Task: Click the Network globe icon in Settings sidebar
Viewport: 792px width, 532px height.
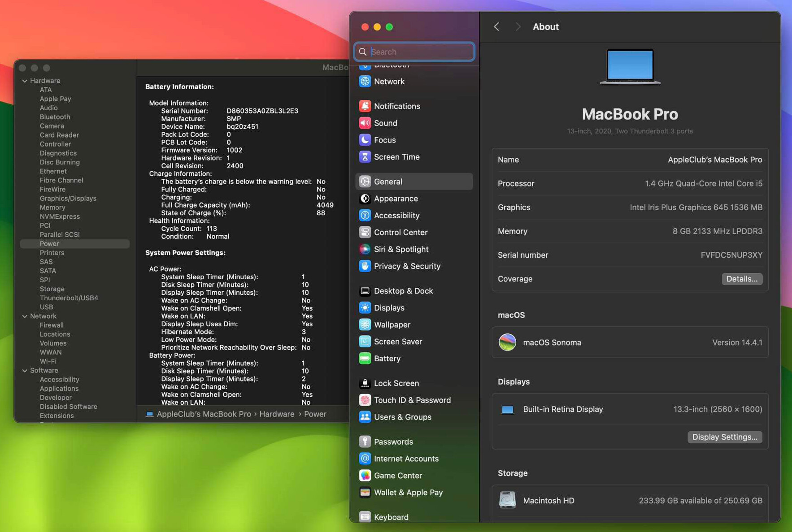Action: click(365, 82)
